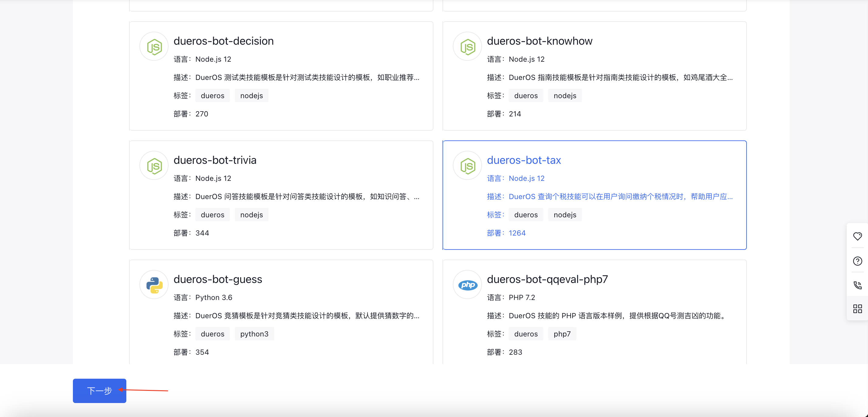The image size is (868, 417).
Task: Click the Node.js icon of dueros-bot-trivia
Action: (154, 166)
